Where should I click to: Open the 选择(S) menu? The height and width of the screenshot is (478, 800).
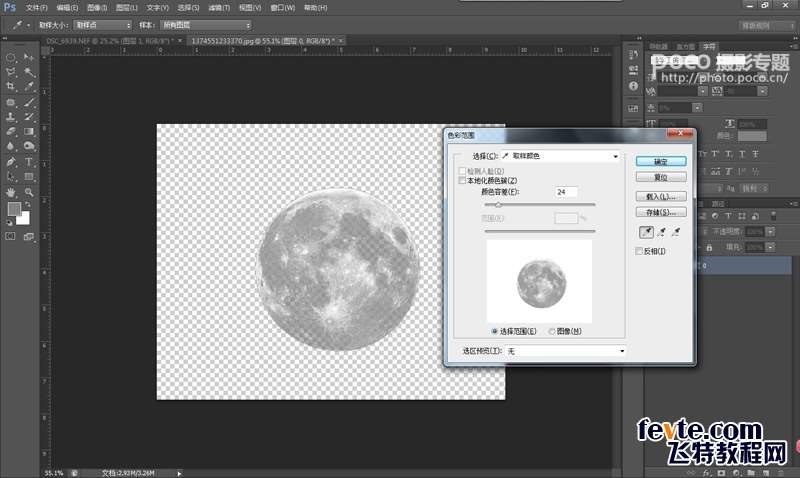(188, 8)
